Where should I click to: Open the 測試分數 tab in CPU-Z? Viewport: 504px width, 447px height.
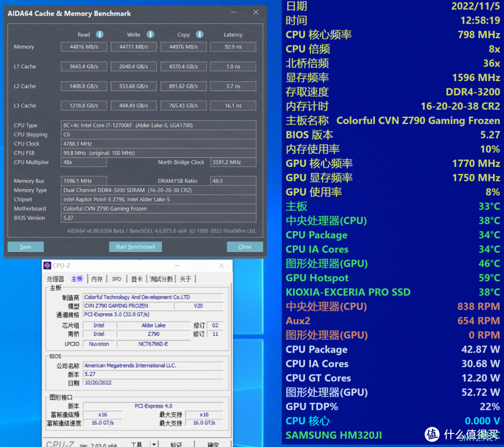(161, 279)
